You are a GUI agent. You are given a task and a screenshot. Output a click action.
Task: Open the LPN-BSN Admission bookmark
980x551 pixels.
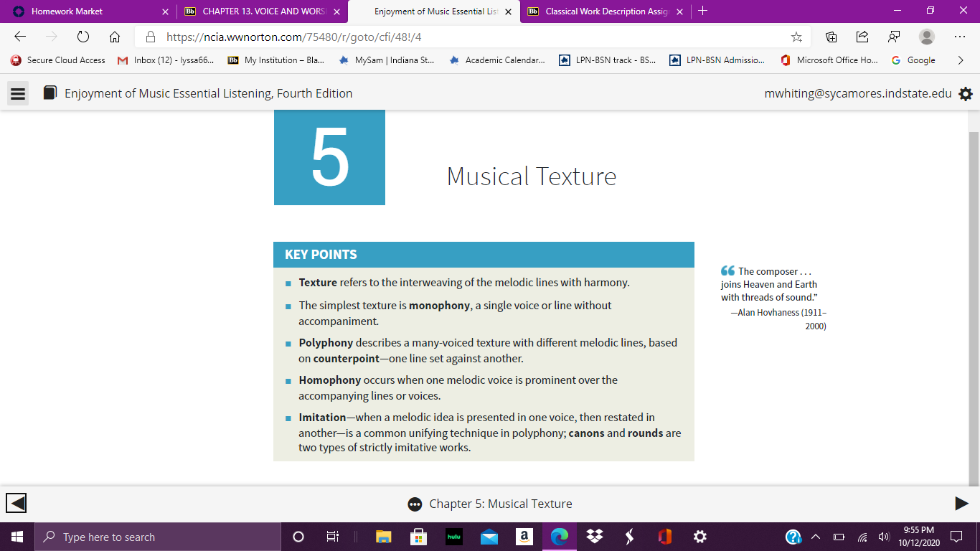click(x=717, y=60)
